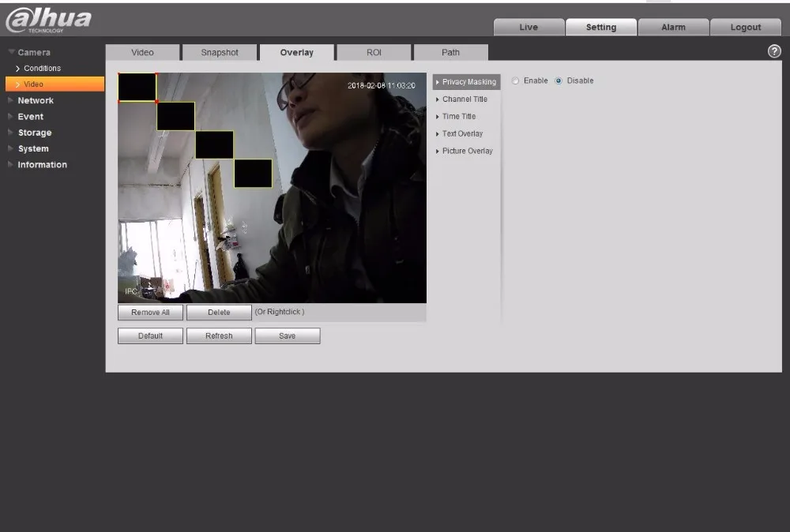Select the Overlay sub-tab

coord(297,52)
